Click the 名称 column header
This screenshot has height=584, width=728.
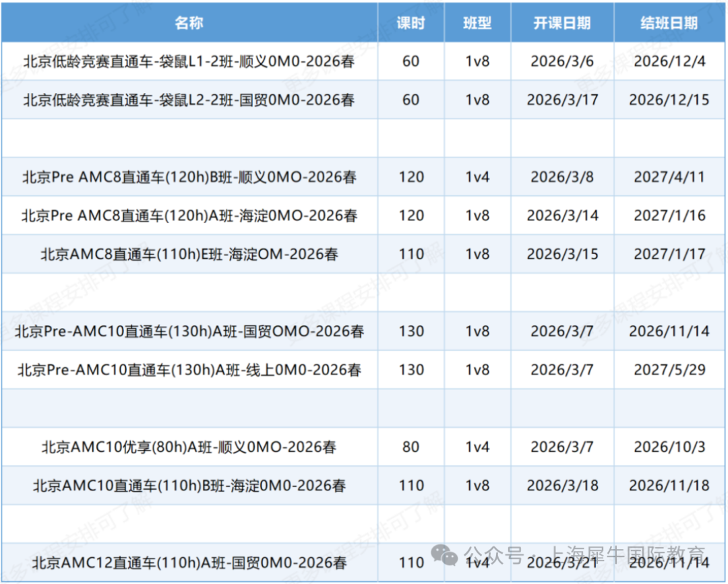point(189,23)
